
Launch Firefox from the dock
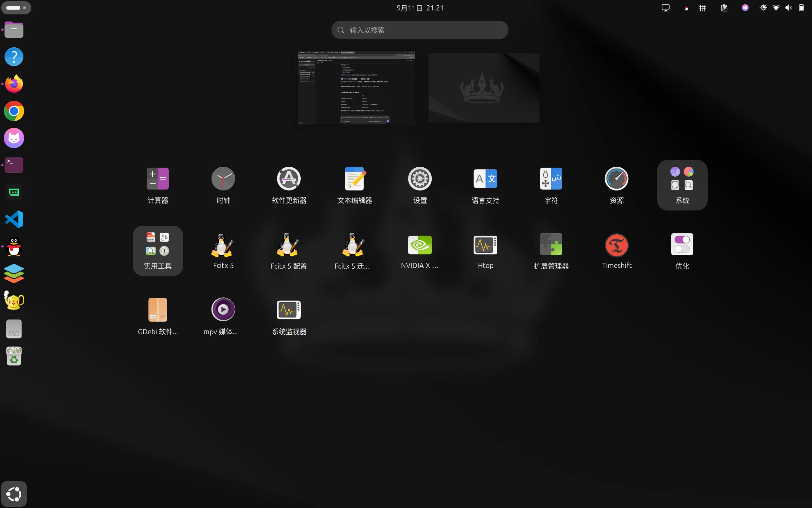[x=14, y=84]
